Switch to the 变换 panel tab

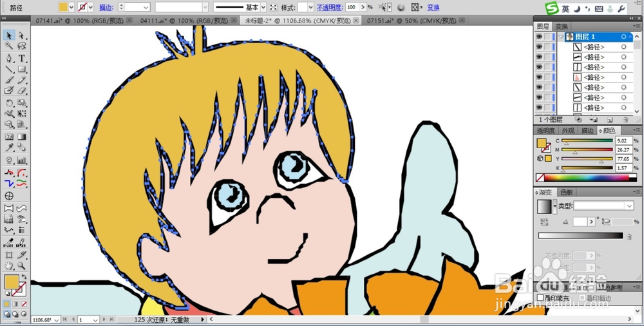pyautogui.click(x=562, y=26)
